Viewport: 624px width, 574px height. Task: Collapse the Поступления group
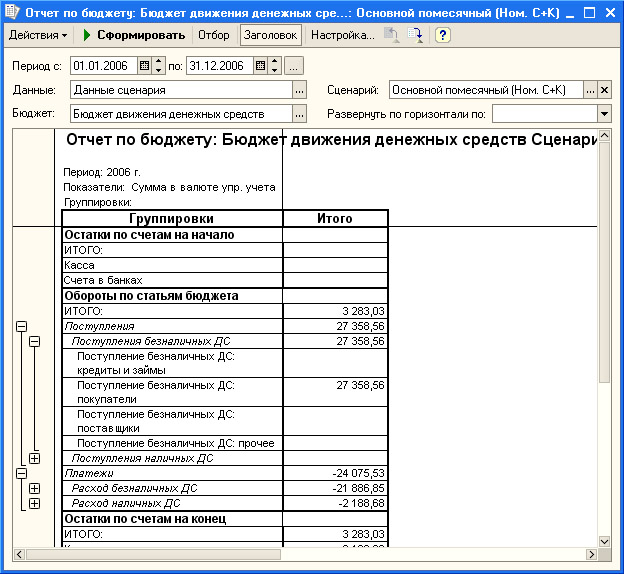coord(21,326)
